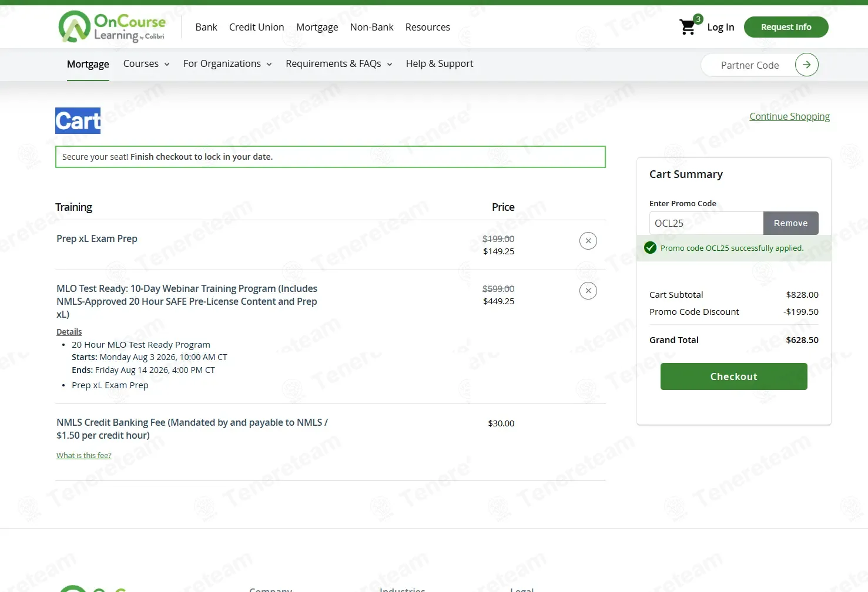The height and width of the screenshot is (592, 868).
Task: Click the Request Info button
Action: (786, 27)
